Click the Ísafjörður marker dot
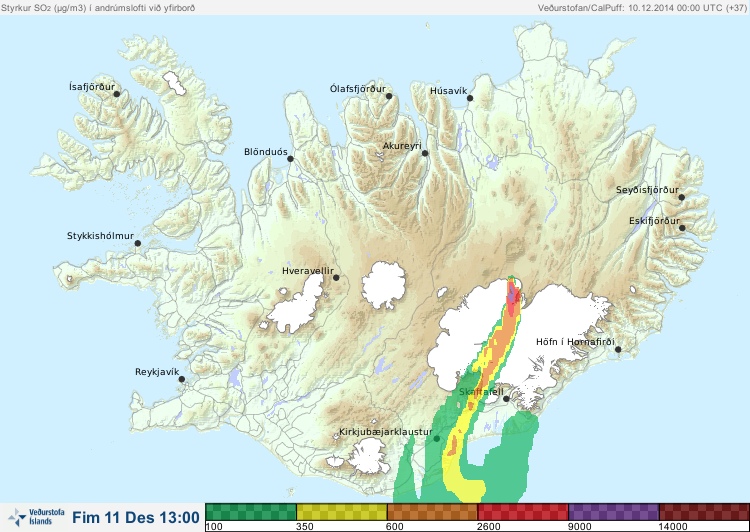Viewport: 750px width, 532px height. [117, 94]
